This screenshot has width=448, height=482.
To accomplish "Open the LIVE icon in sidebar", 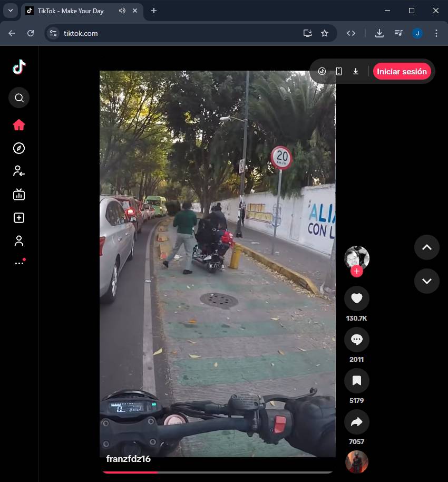I will [x=19, y=195].
